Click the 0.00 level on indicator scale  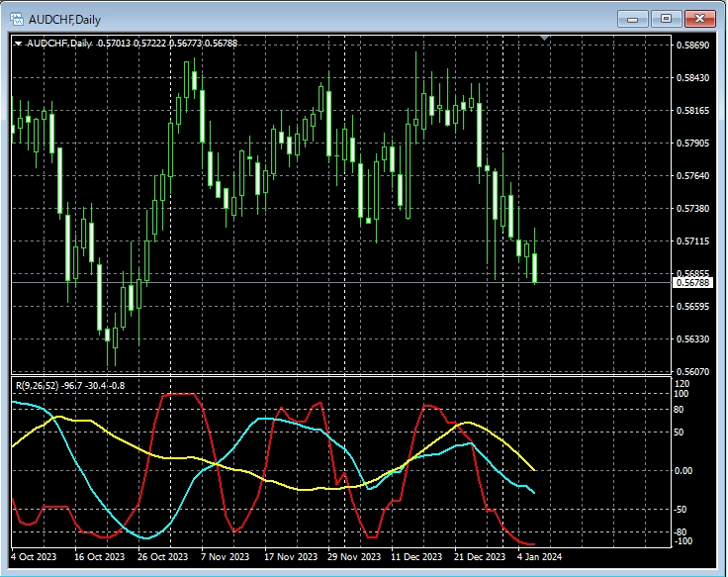point(682,471)
